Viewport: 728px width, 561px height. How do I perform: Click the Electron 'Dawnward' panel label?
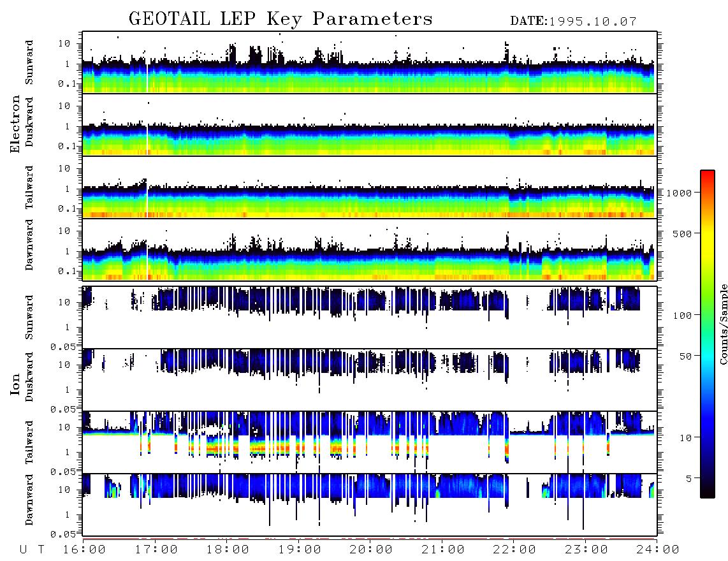point(29,245)
